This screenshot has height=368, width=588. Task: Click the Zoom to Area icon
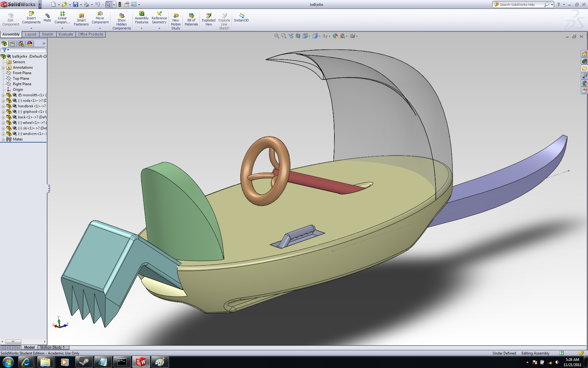284,36
